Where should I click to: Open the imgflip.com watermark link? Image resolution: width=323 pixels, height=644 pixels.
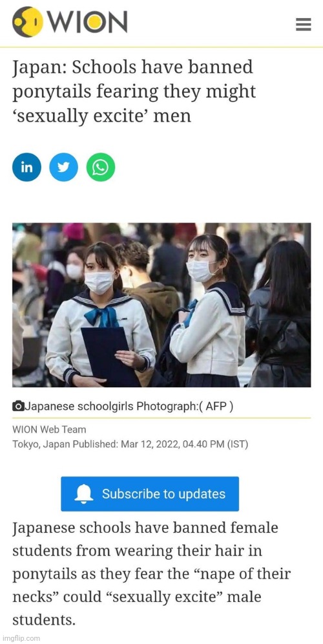coord(21,638)
